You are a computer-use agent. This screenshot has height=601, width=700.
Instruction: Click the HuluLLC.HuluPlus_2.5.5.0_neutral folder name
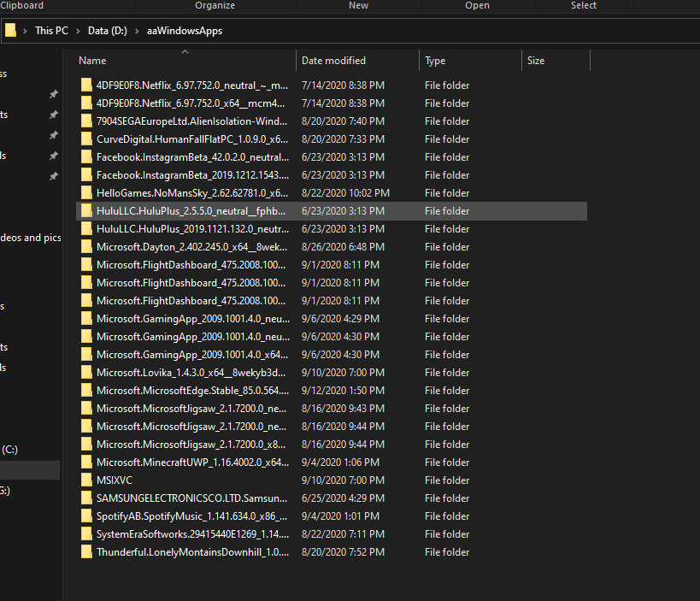191,211
